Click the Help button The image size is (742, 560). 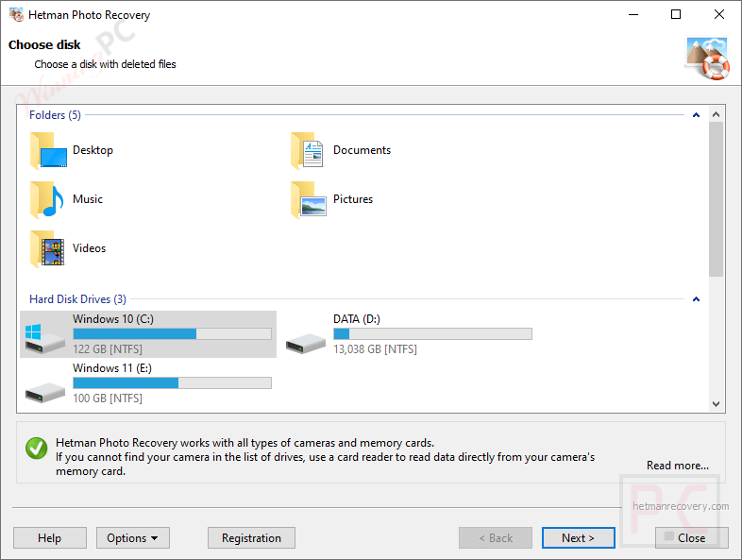tap(50, 538)
